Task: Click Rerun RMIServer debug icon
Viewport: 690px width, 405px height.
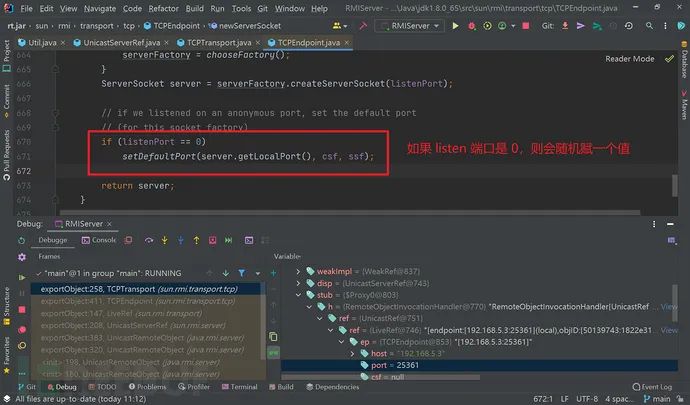Action: (22, 240)
